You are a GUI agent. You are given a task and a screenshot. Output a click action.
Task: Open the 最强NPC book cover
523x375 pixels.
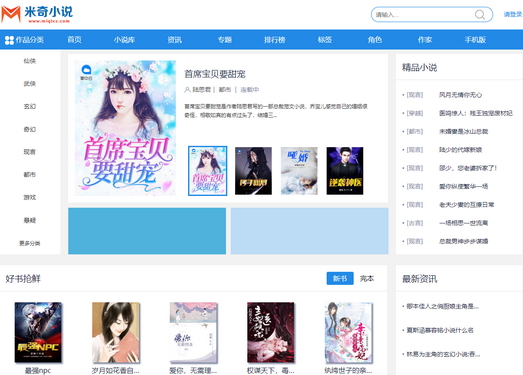tap(38, 332)
